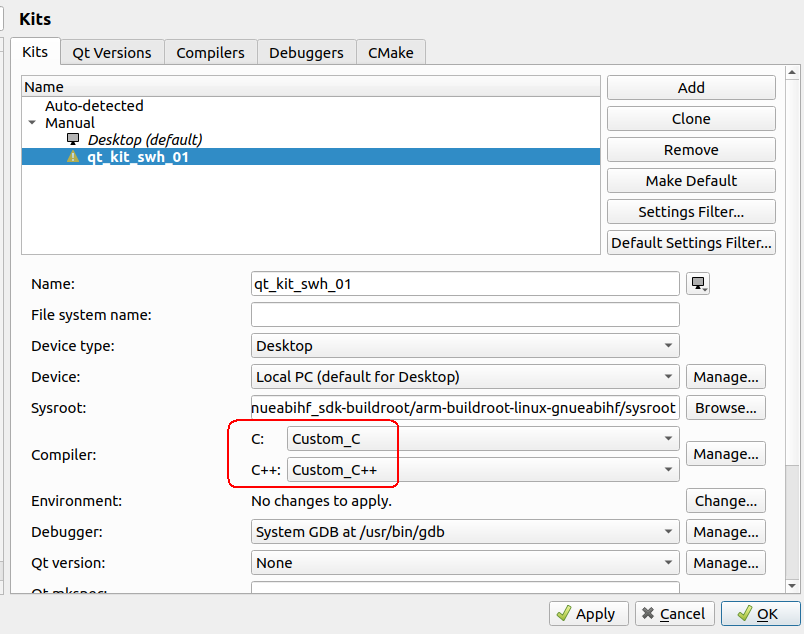The width and height of the screenshot is (804, 634).
Task: Open the C compiler dropdown
Action: [483, 439]
